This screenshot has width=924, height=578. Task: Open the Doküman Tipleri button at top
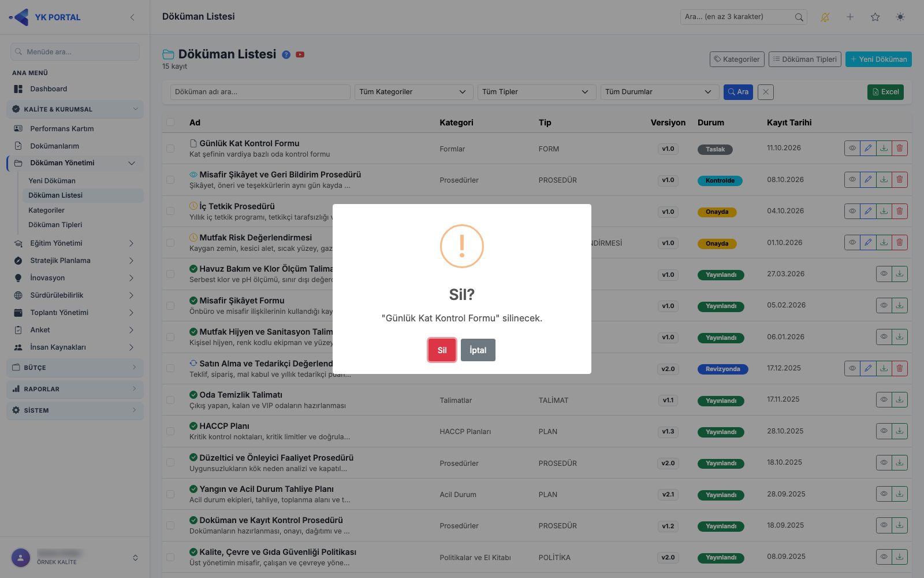tap(805, 59)
